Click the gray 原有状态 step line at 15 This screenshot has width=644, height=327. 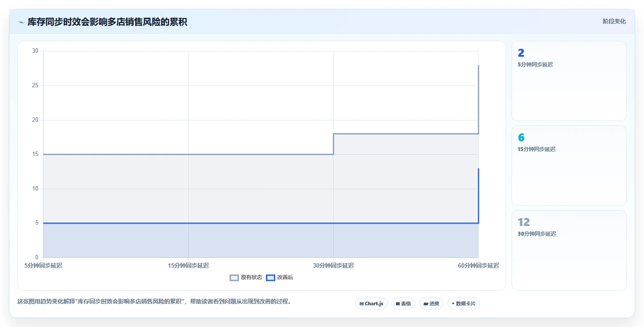(188, 154)
